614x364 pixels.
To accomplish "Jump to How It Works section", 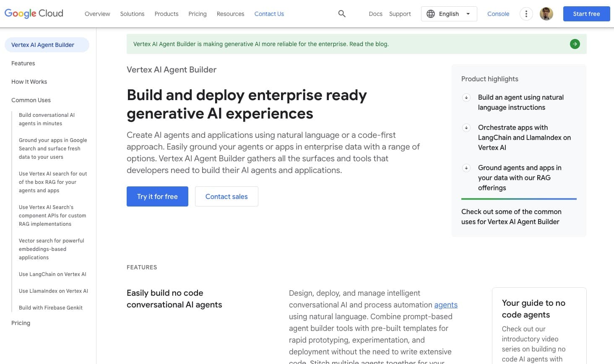I will [29, 82].
